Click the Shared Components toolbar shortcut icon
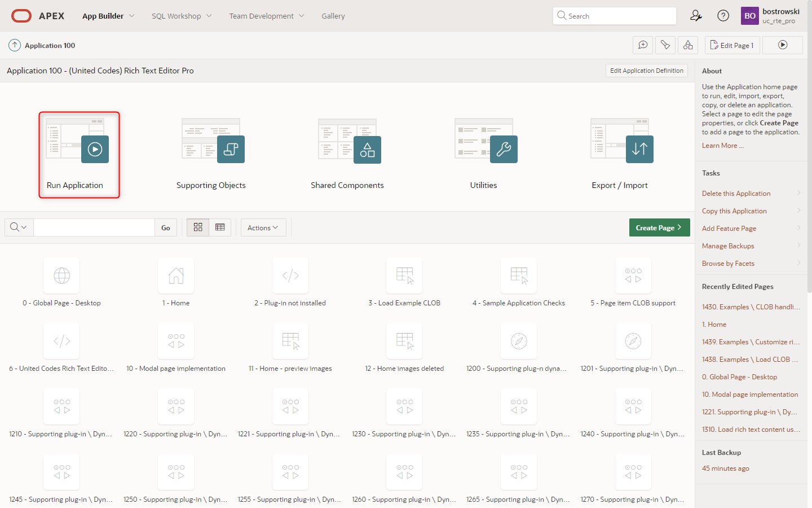Screen dimensions: 812x508 688,45
